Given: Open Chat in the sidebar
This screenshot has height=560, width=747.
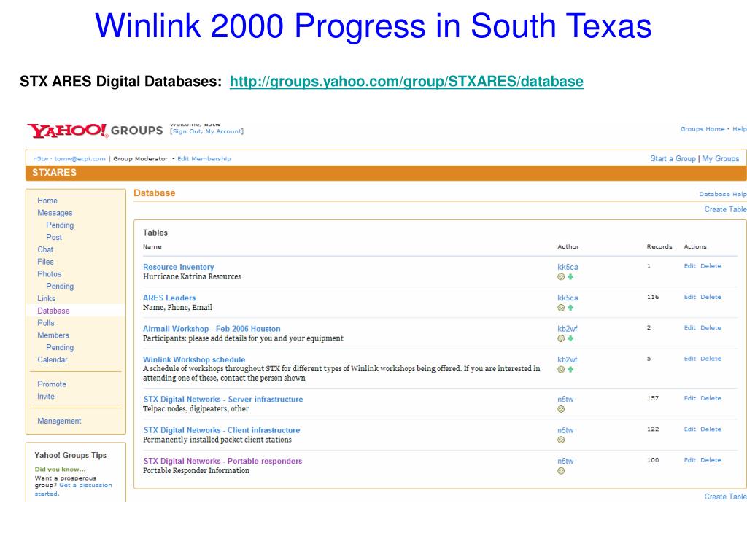Looking at the screenshot, I should (x=45, y=249).
